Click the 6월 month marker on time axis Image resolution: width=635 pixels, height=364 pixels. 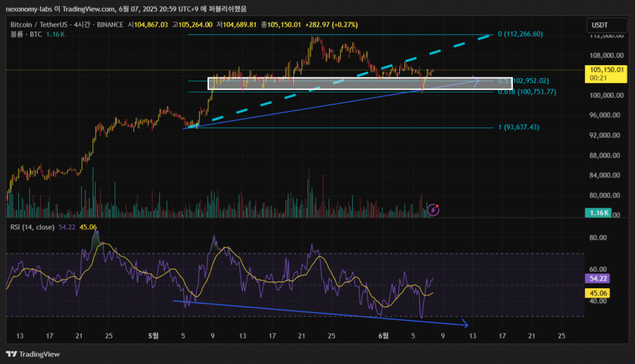pos(384,335)
